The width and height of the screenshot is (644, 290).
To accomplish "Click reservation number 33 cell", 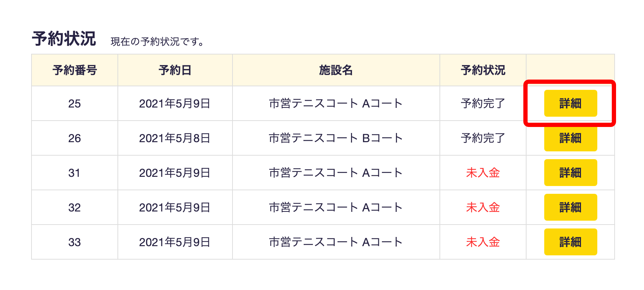I will click(74, 242).
